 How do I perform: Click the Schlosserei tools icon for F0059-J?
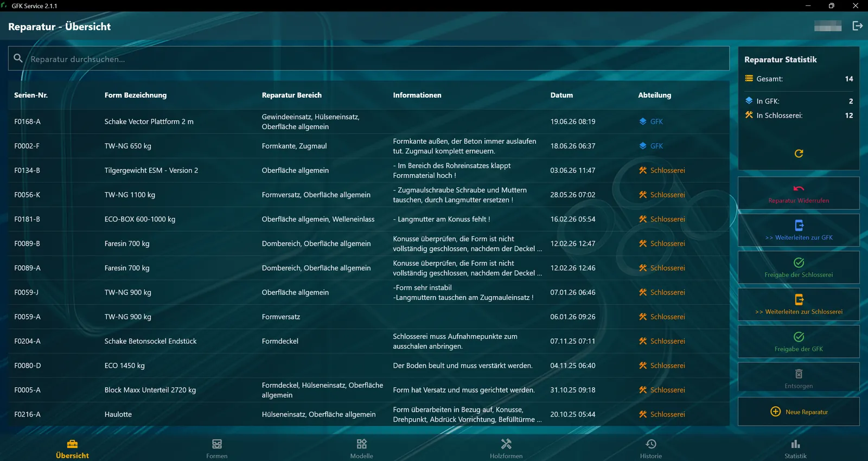(643, 292)
